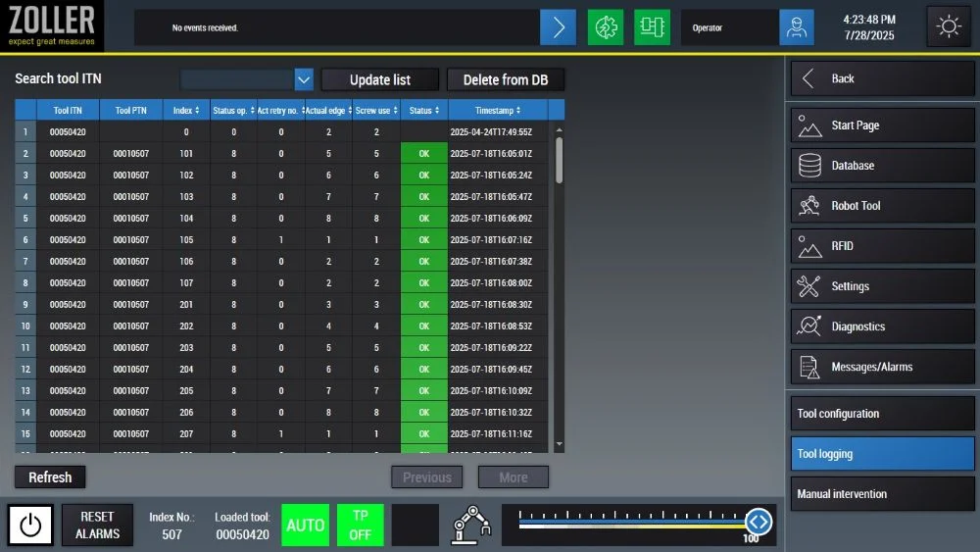Toggle the AUTO mode indicator
This screenshot has width=980, height=552.
(305, 526)
